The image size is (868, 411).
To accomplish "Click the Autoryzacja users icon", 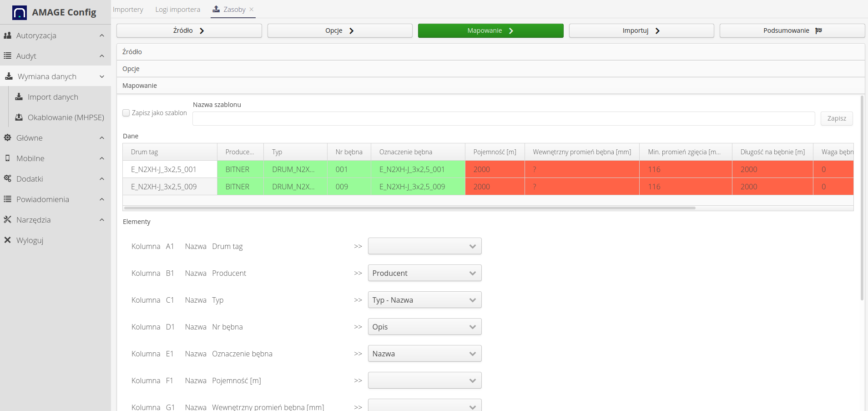I will tap(7, 36).
